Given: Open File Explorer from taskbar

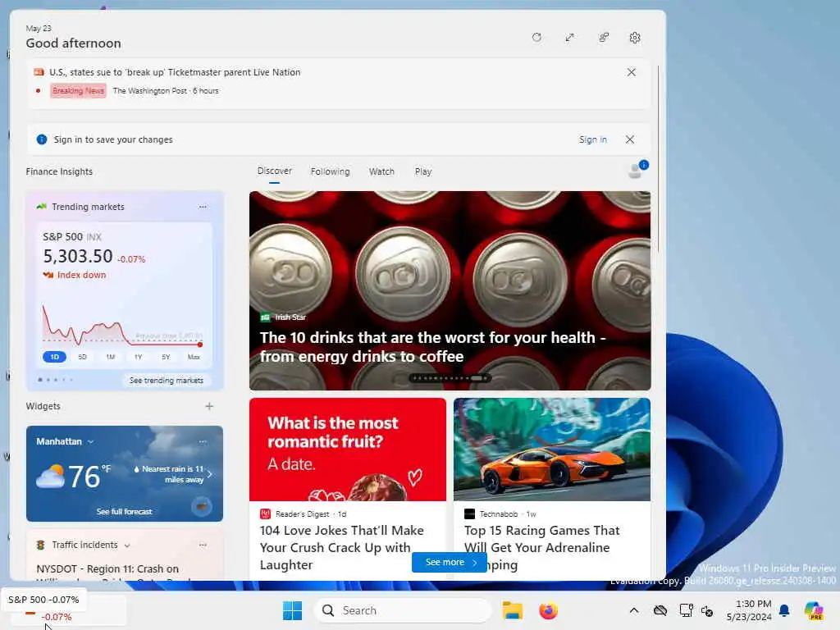Looking at the screenshot, I should pos(512,610).
